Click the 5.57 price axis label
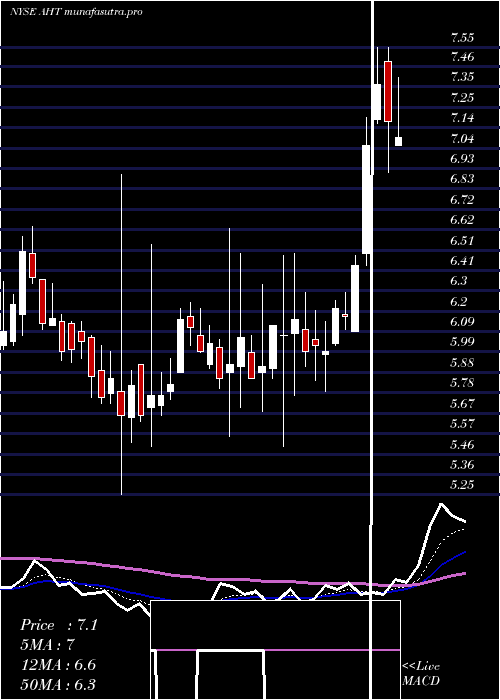 coord(462,423)
